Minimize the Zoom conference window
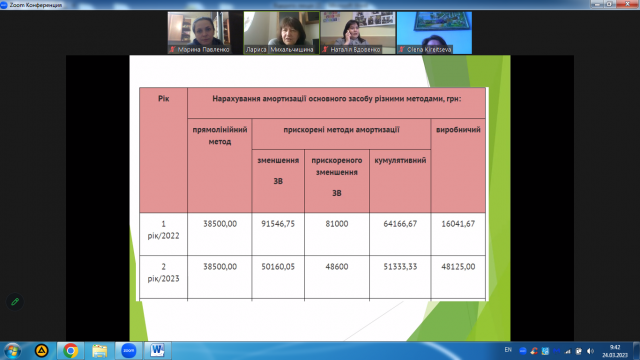This screenshot has height=360, width=640. click(597, 4)
